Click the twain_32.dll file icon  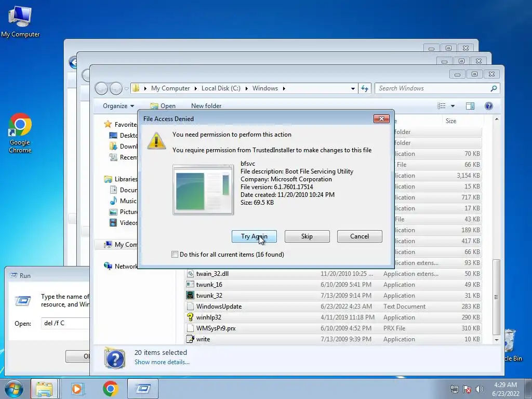190,273
